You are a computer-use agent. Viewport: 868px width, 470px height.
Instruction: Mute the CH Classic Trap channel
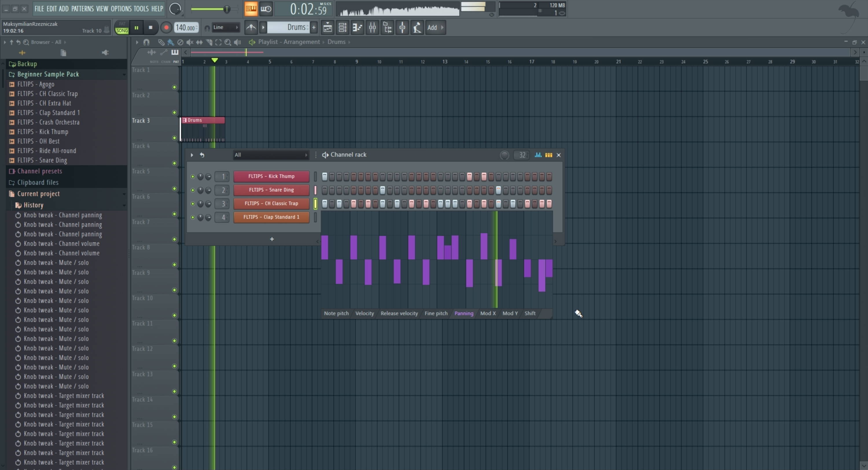[193, 204]
